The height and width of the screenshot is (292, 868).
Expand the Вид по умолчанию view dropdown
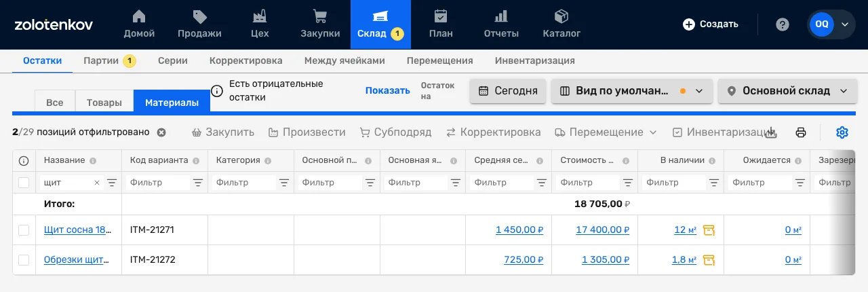tap(632, 91)
